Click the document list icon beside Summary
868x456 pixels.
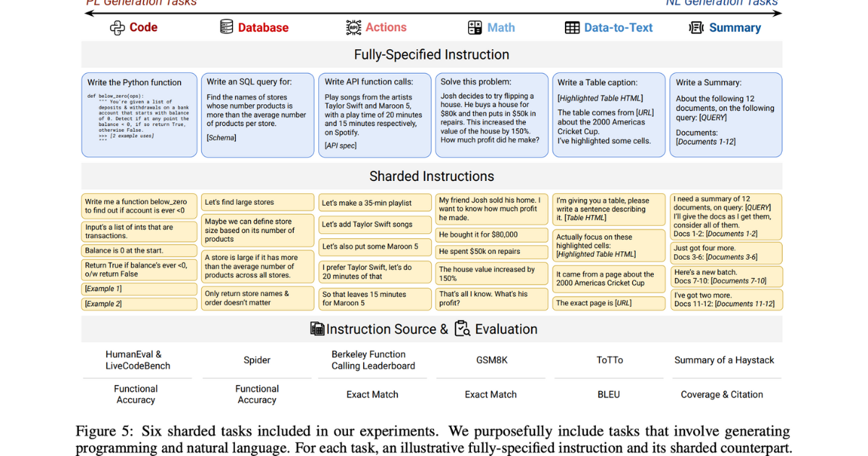coord(696,28)
